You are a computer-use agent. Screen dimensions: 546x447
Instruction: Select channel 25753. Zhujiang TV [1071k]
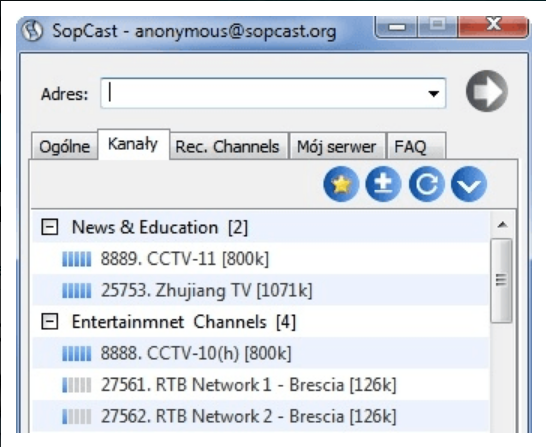click(x=260, y=290)
